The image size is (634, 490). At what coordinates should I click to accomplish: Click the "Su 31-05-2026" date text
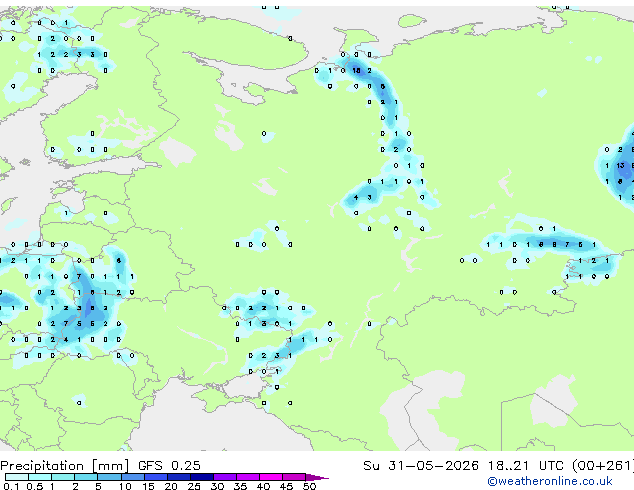coord(421,465)
